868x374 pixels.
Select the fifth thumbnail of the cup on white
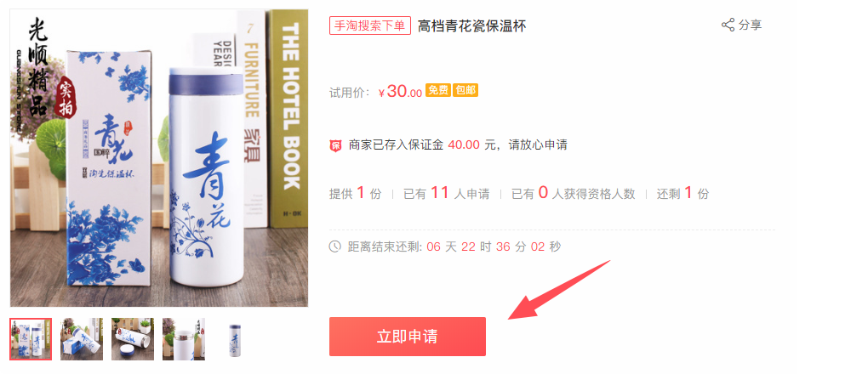tap(235, 339)
